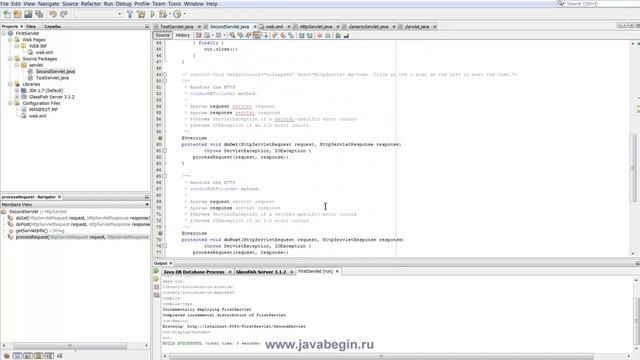Click the Source view button

(162, 36)
